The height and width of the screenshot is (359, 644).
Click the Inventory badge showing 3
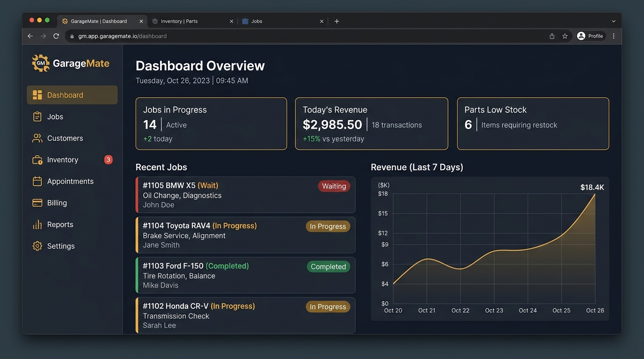click(x=108, y=160)
